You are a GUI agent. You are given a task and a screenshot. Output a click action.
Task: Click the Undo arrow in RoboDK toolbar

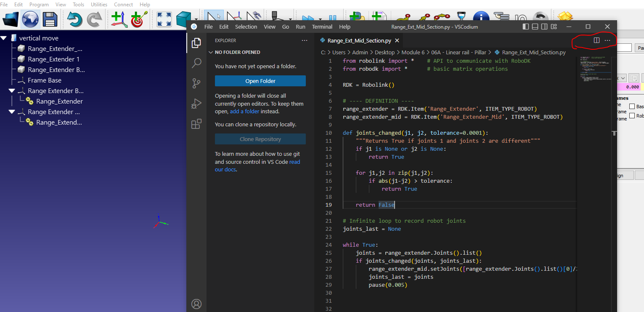[74, 19]
